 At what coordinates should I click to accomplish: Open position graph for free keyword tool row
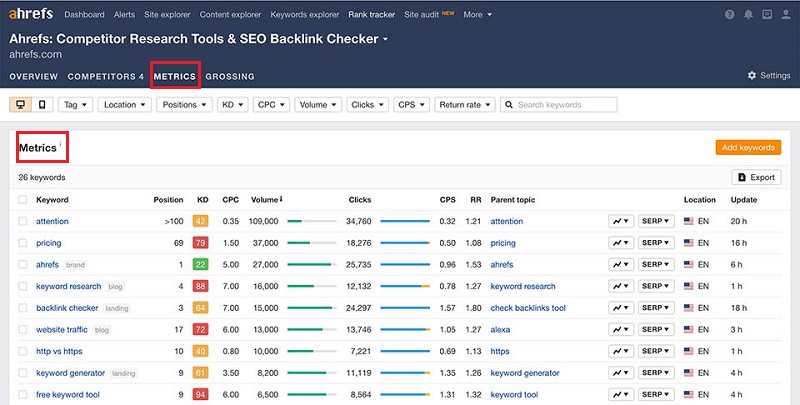(621, 395)
